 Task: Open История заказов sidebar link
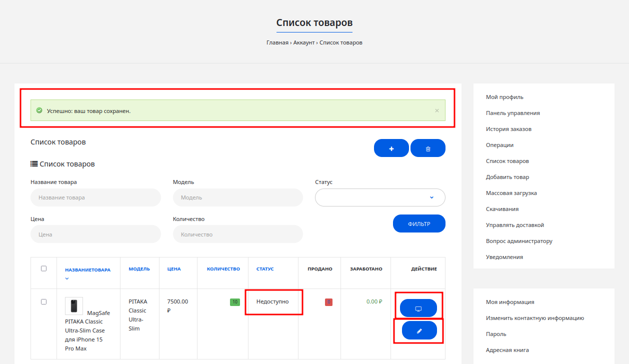(508, 129)
